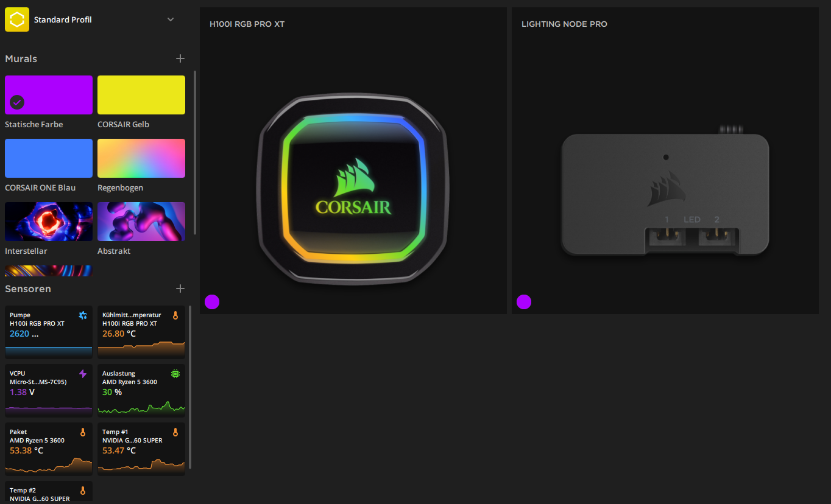Open the Kühlmitteltemperatur 26.80 °C sensor card
The width and height of the screenshot is (831, 504).
[x=141, y=331]
